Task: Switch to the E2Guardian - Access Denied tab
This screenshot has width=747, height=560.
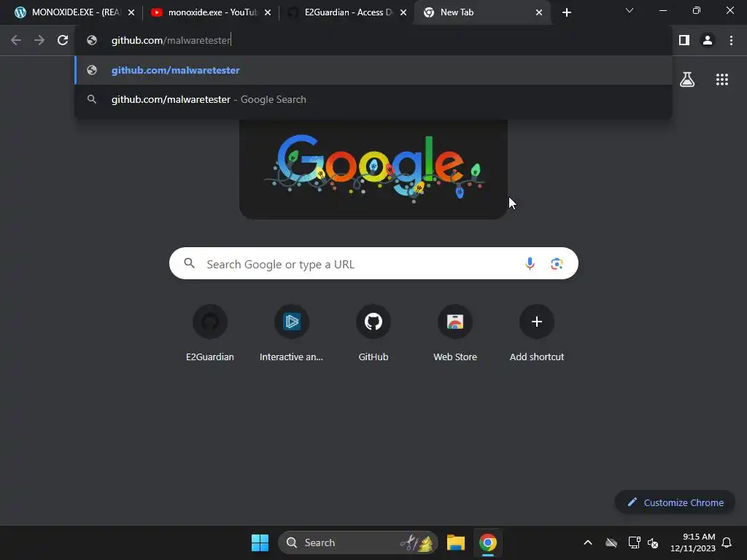Action: 347,12
